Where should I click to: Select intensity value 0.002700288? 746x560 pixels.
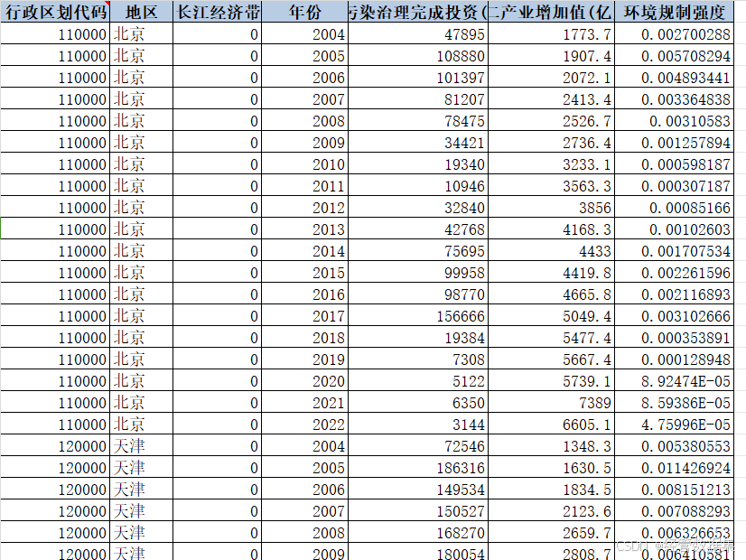674,33
